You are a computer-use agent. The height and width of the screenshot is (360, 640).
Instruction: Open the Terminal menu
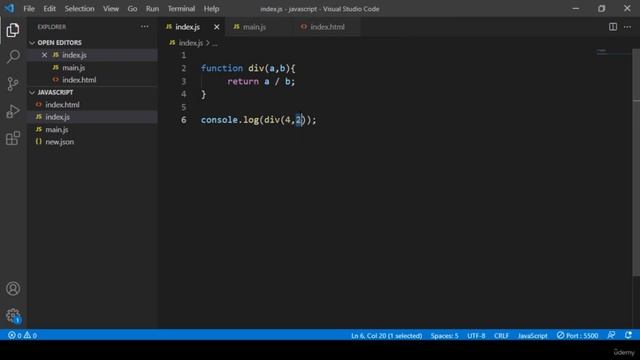tap(181, 9)
